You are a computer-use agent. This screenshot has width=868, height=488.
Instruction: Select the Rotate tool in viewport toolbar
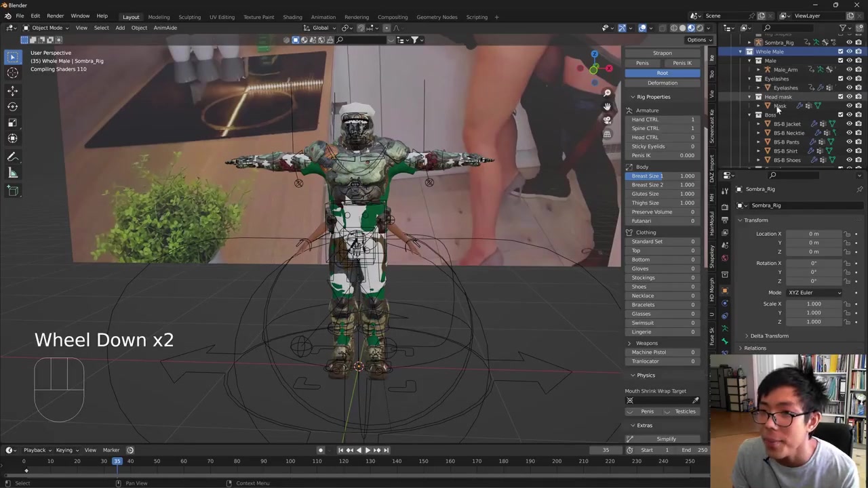click(x=12, y=106)
